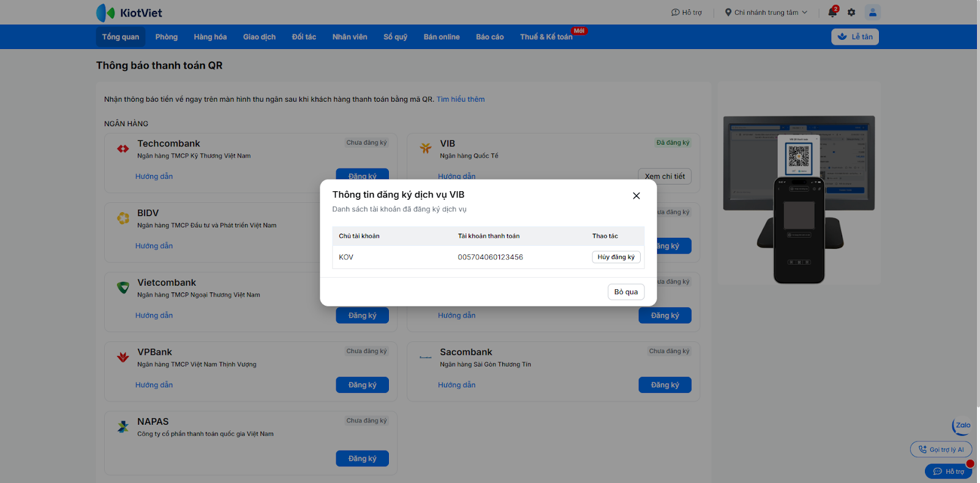Click Đăng ký on the VPBank card
Screen dimensions: 980x483
pyautogui.click(x=363, y=385)
